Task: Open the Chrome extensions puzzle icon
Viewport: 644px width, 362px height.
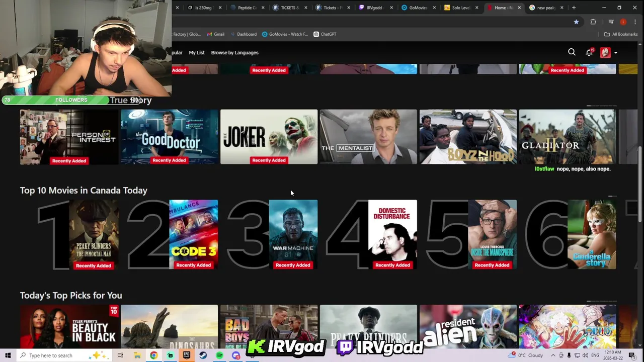Action: pos(593,22)
